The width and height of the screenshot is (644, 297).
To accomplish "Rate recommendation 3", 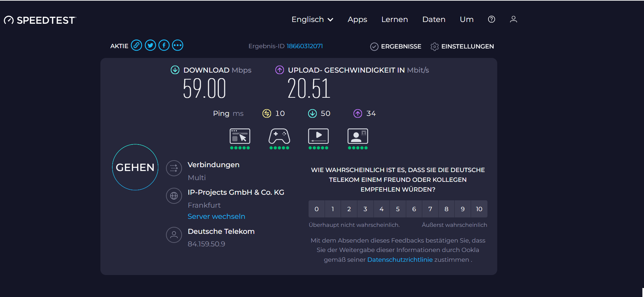I will 365,209.
